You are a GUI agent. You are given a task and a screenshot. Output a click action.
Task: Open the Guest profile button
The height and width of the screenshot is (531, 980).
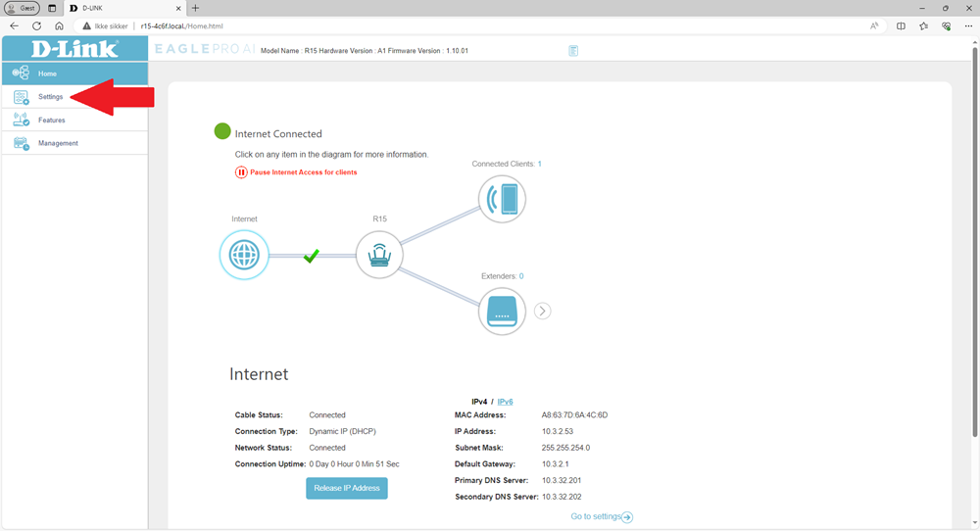coord(22,8)
